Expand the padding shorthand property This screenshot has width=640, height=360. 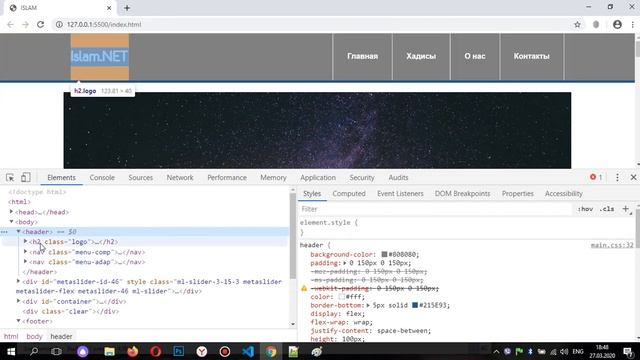pyautogui.click(x=345, y=263)
